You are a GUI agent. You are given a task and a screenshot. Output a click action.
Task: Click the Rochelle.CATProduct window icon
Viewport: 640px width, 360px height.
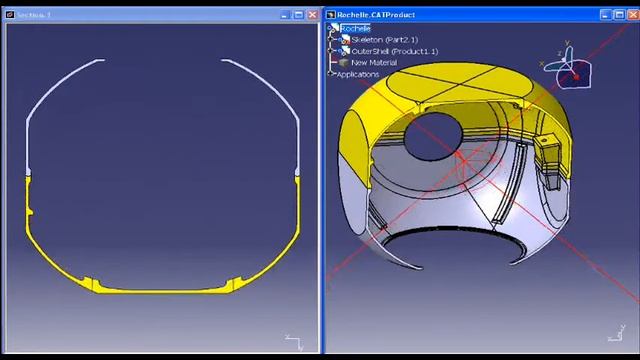[x=330, y=15]
